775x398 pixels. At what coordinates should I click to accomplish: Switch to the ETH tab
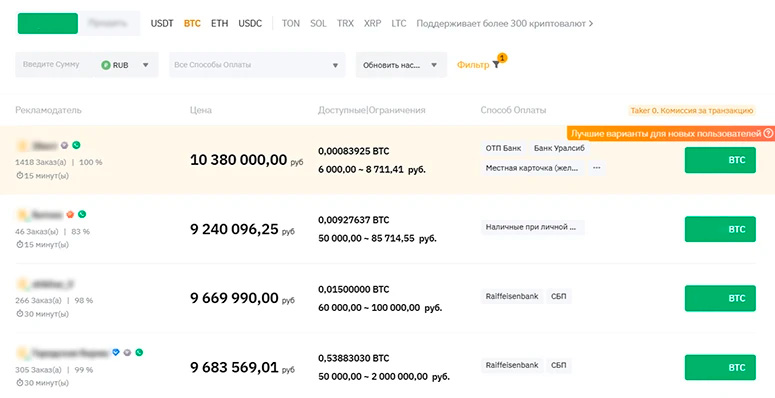tap(219, 23)
